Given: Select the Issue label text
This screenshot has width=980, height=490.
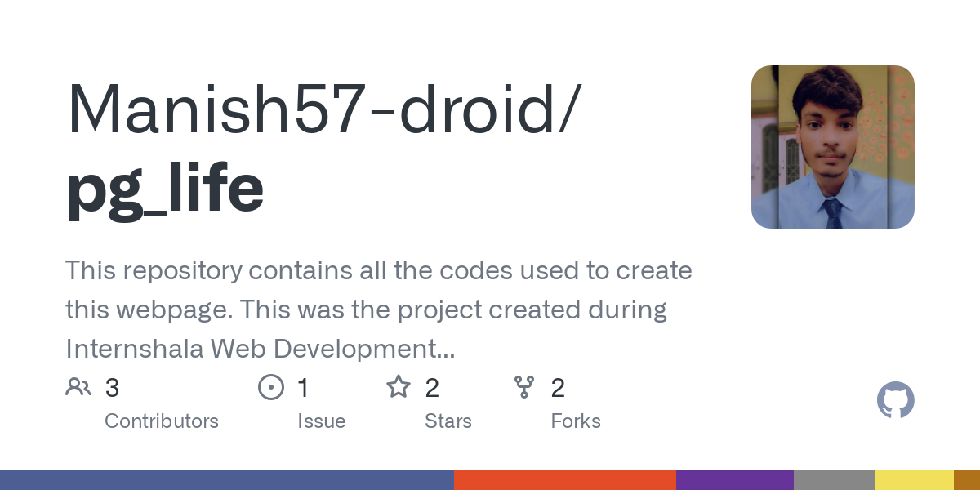Looking at the screenshot, I should [321, 421].
